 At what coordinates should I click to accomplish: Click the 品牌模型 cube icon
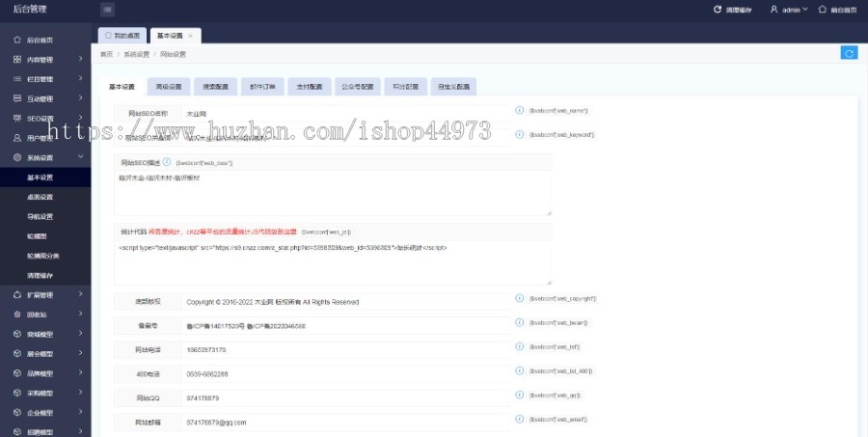point(17,373)
